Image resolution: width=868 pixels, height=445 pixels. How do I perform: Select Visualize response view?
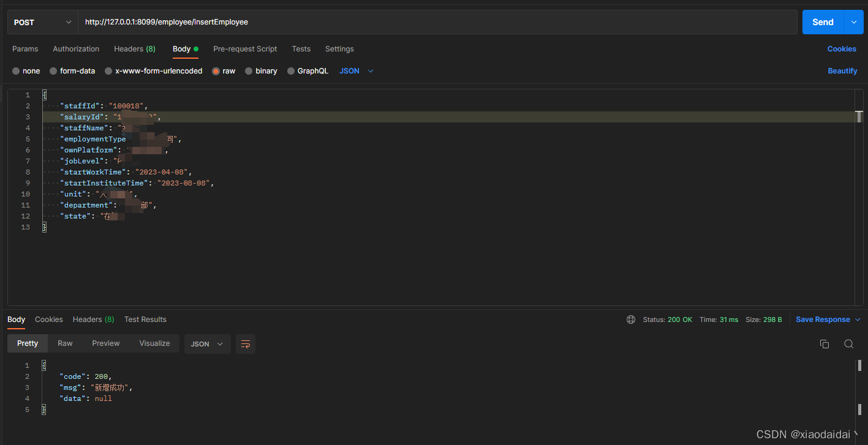[x=154, y=343]
